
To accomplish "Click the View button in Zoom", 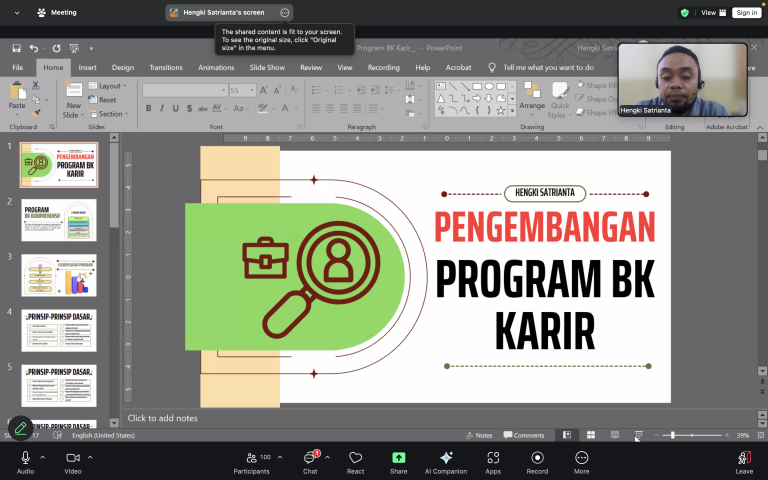I will pyautogui.click(x=713, y=13).
